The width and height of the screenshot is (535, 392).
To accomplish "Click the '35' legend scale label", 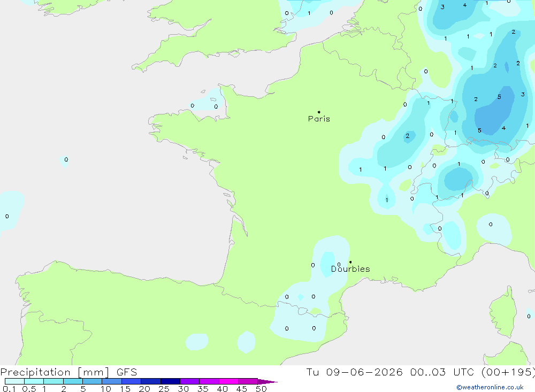I will click(x=203, y=389).
